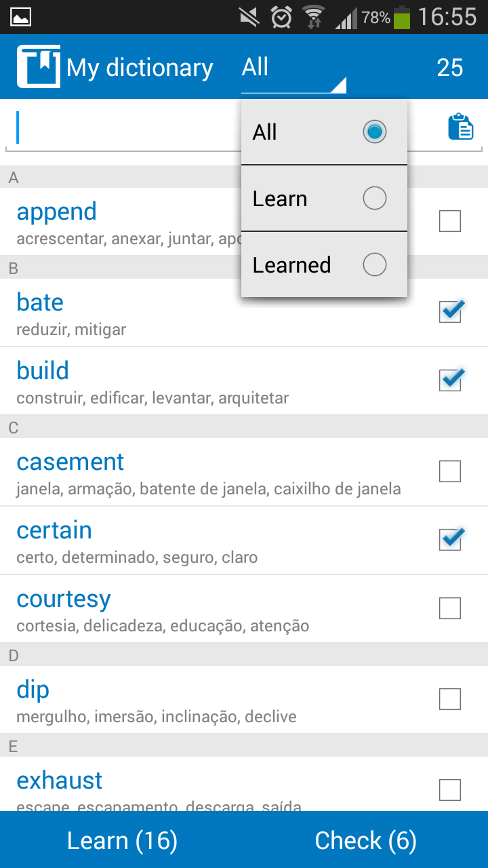
Task: Tap the picture notification icon
Action: [x=20, y=17]
